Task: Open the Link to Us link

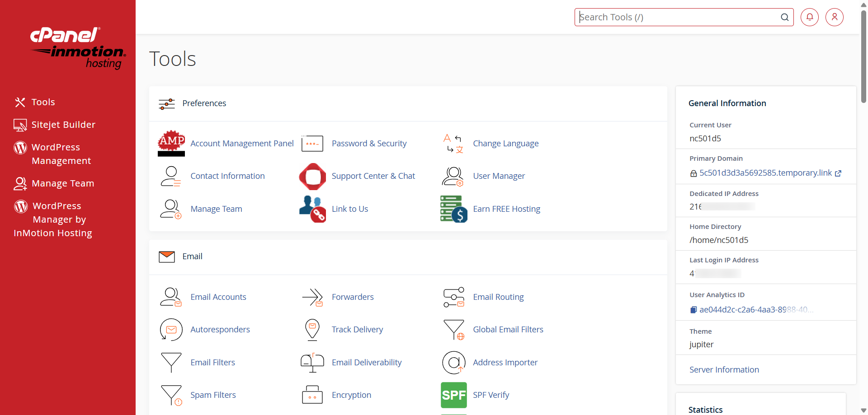Action: 349,209
